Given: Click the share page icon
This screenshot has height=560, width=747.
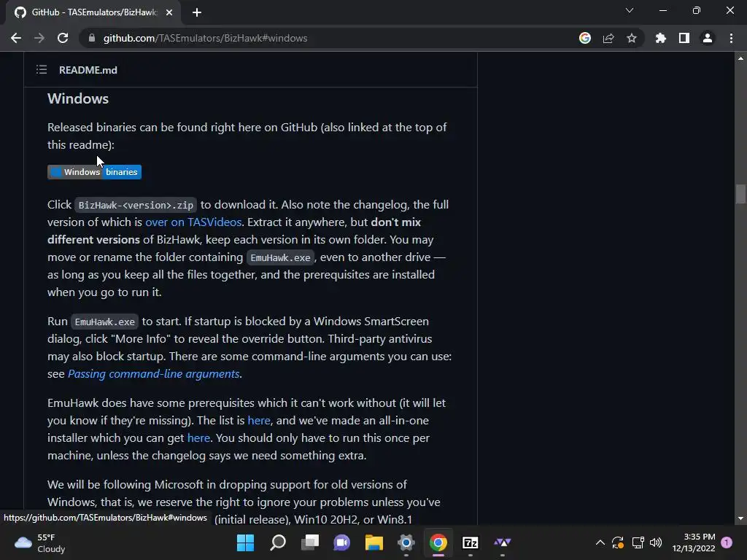Looking at the screenshot, I should 608,38.
